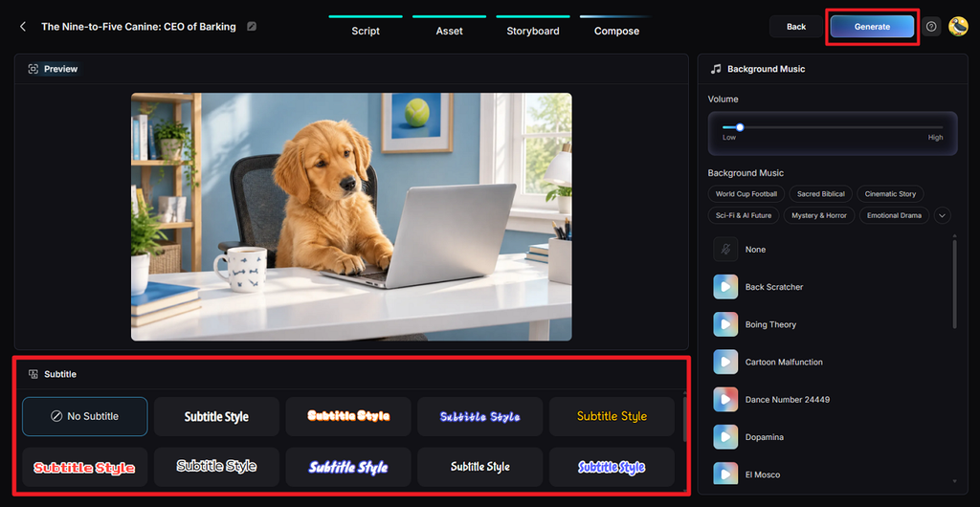Choose the white outline-only subtitle style
This screenshot has height=507, width=980.
216,467
